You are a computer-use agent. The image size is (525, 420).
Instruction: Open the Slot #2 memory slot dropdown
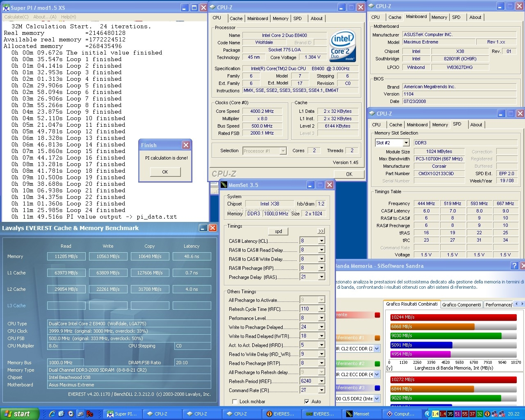[406, 143]
